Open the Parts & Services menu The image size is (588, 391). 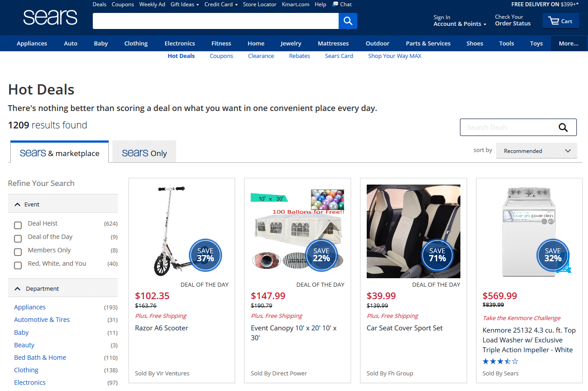(428, 43)
